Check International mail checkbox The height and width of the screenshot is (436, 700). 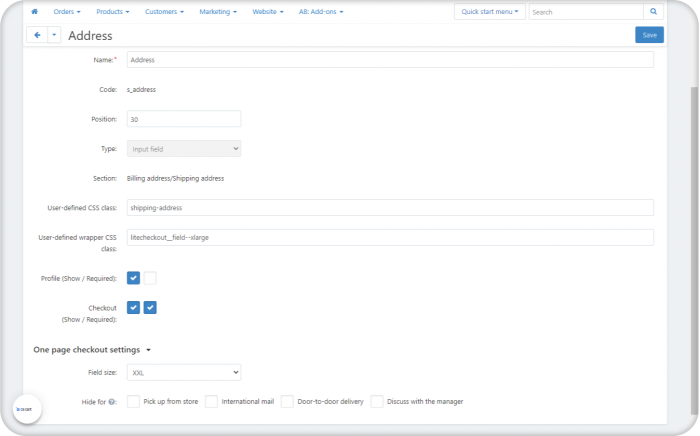point(211,402)
